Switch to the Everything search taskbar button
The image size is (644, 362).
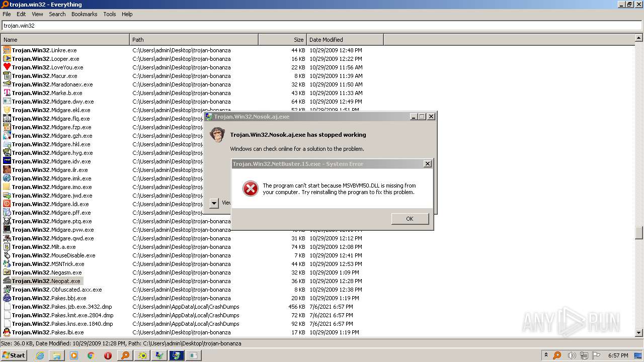click(x=125, y=355)
